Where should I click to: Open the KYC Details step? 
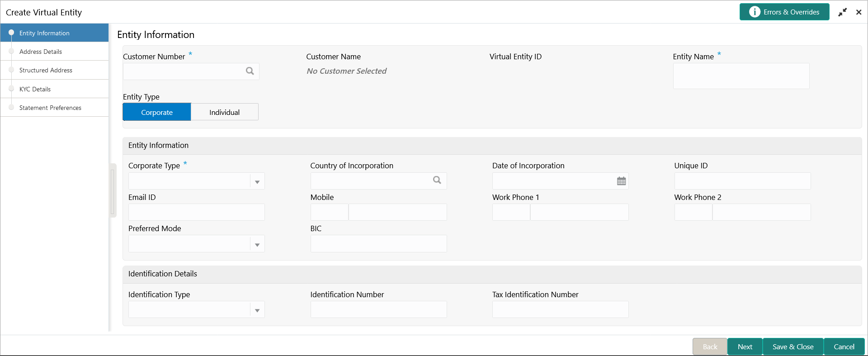point(35,89)
